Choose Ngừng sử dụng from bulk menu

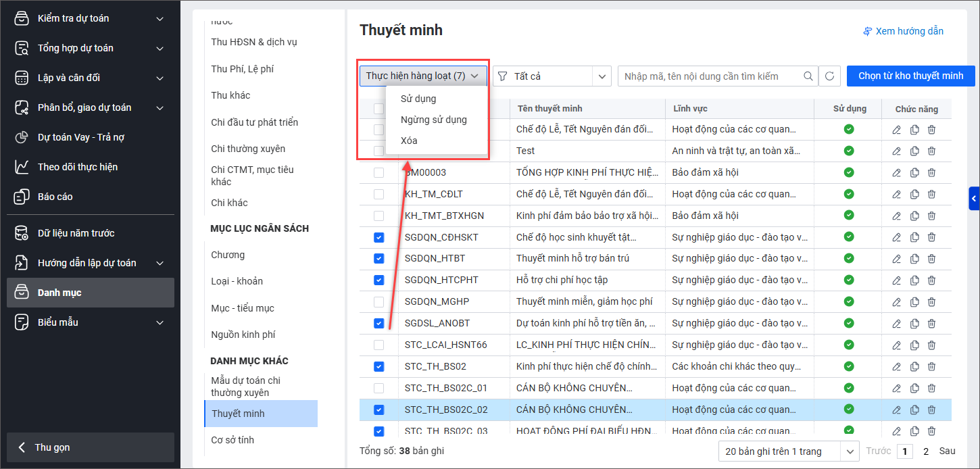[x=433, y=120]
